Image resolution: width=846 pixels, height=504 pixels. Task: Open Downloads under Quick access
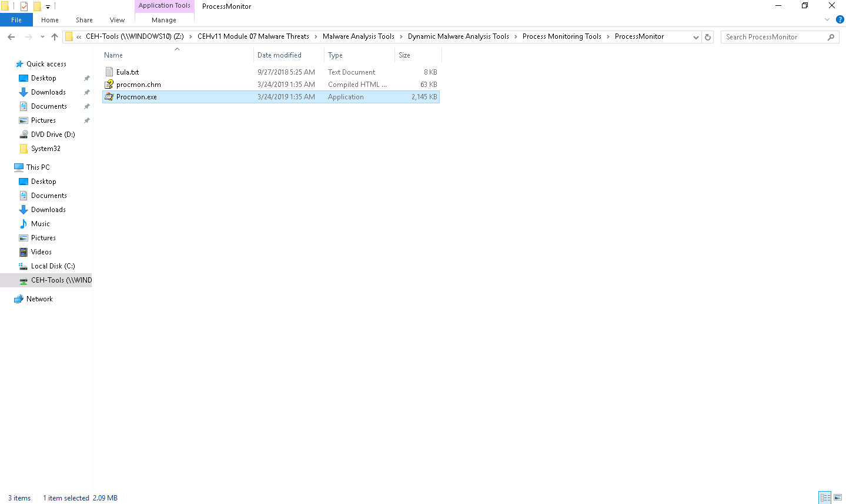click(48, 92)
